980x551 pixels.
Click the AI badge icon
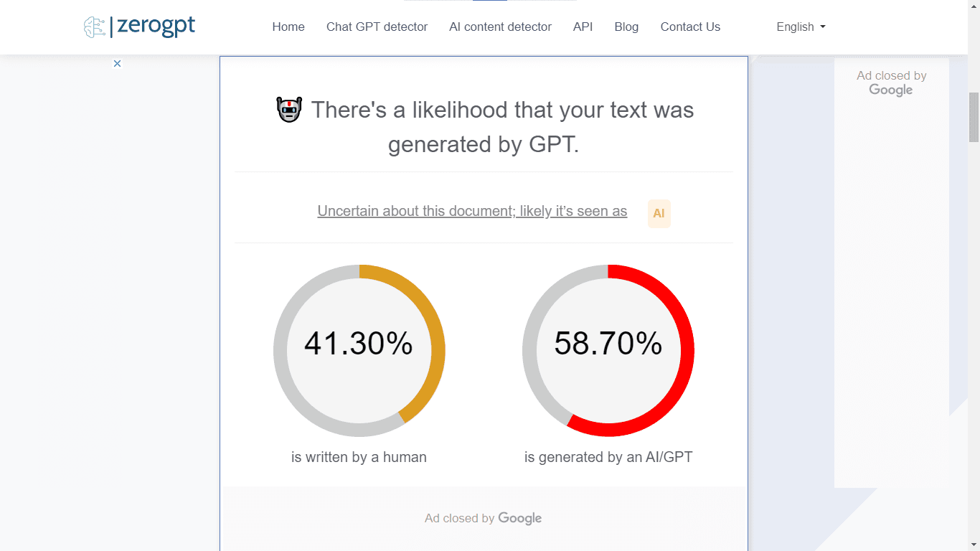coord(659,213)
